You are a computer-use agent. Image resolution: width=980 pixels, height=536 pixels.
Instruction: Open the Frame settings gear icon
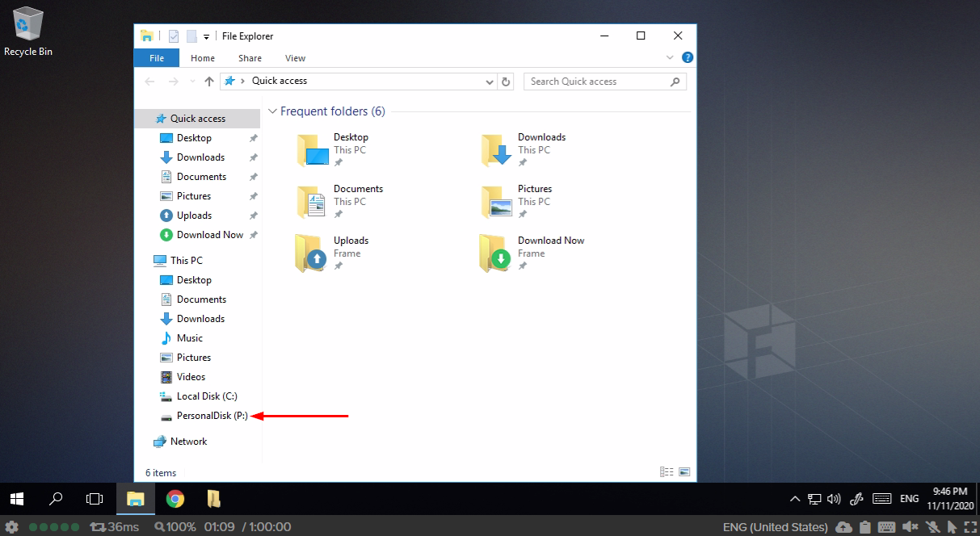click(12, 527)
